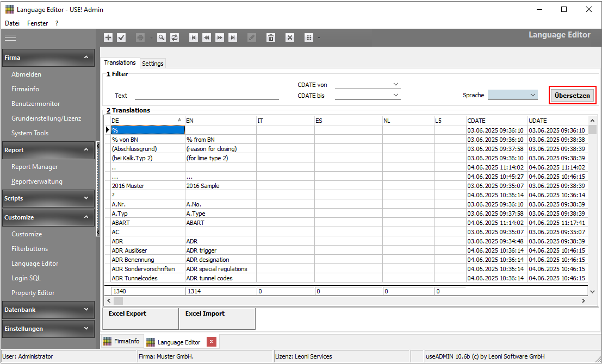Jump to first record icon

click(194, 37)
